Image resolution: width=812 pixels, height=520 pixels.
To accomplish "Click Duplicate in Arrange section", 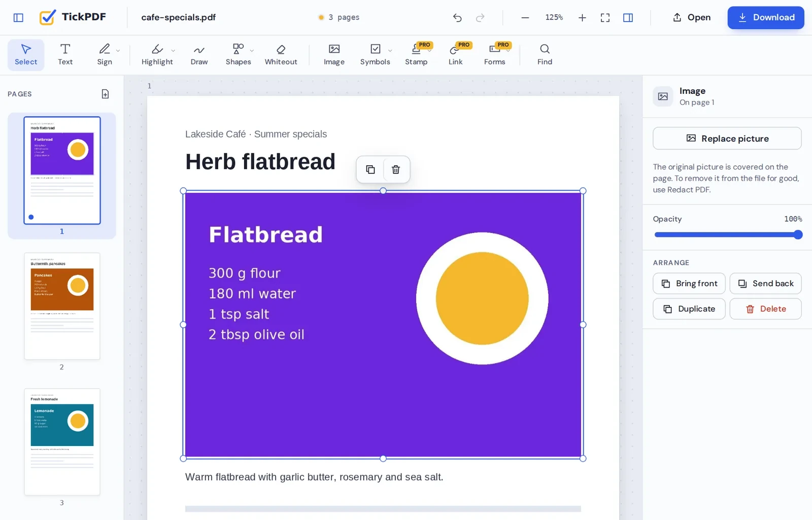I will pyautogui.click(x=689, y=309).
